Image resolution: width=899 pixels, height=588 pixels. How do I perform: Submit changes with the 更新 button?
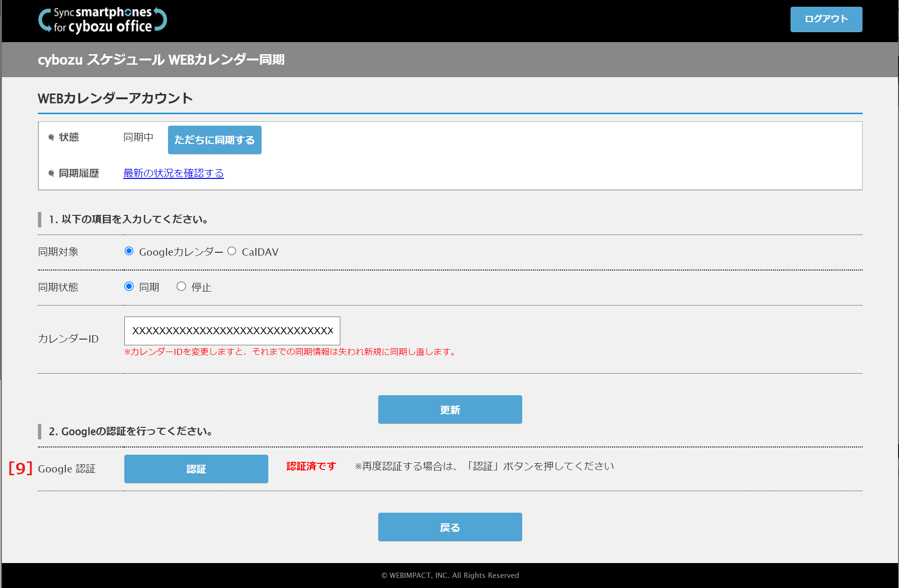tap(450, 410)
